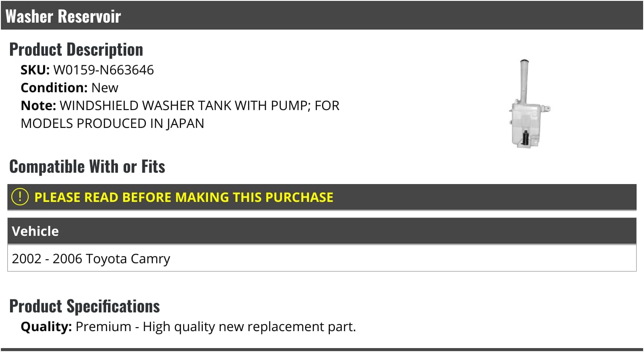Click the condition value New

[x=105, y=88]
